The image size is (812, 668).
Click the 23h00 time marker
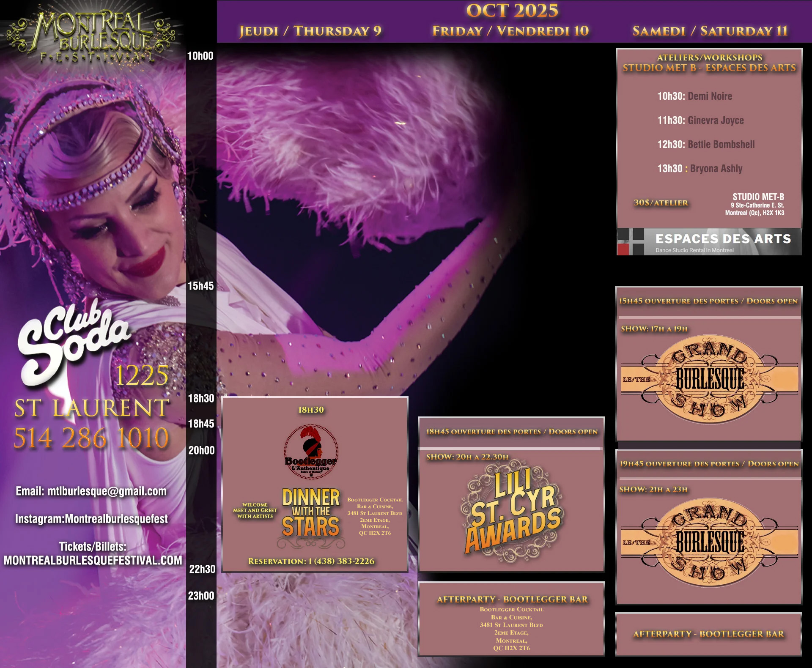click(201, 596)
